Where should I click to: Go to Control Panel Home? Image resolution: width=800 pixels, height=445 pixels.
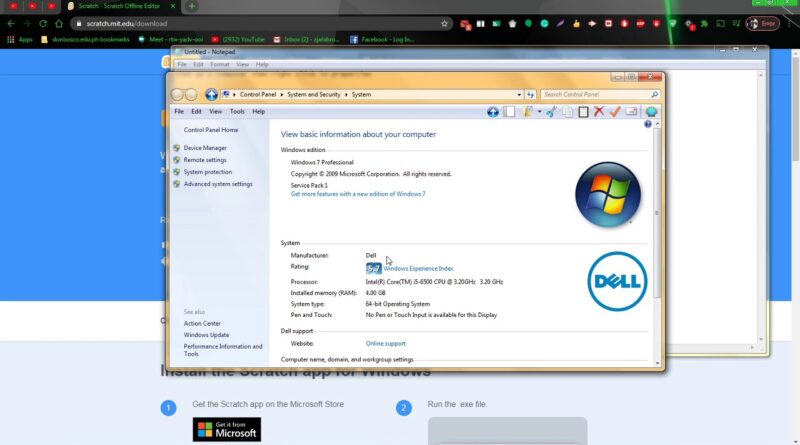[211, 130]
